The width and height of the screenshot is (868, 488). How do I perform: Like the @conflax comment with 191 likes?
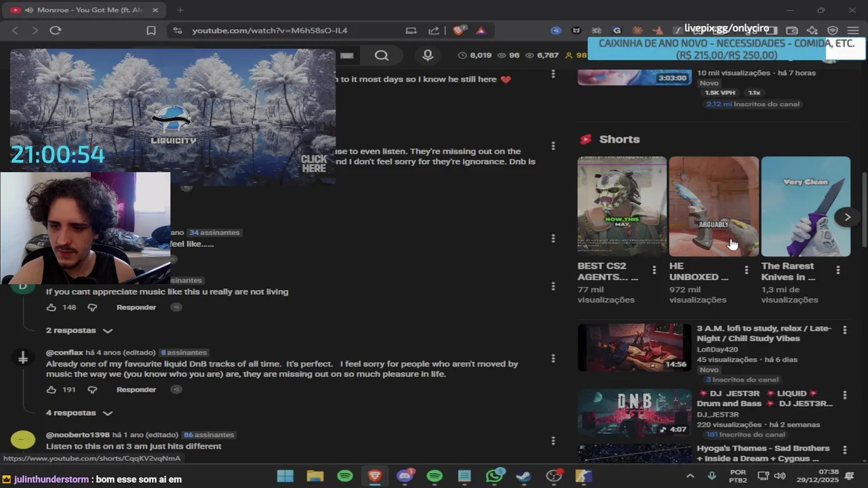point(52,390)
